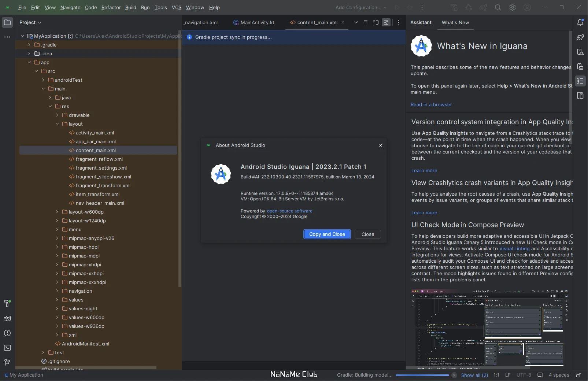Screen dimensions: 588x381
Task: Switch editor to Split view mode
Action: pyautogui.click(x=376, y=22)
